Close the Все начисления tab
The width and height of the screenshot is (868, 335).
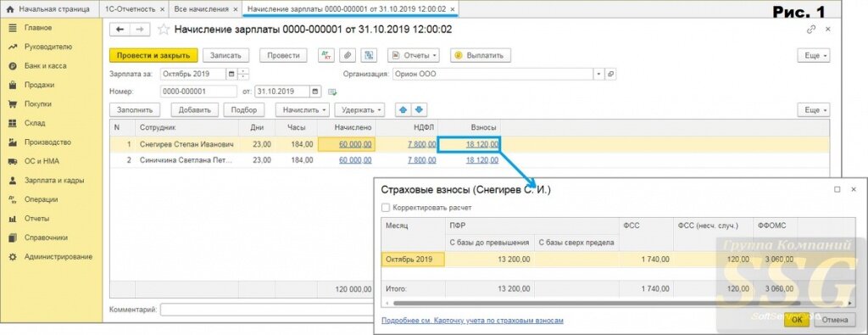point(236,9)
